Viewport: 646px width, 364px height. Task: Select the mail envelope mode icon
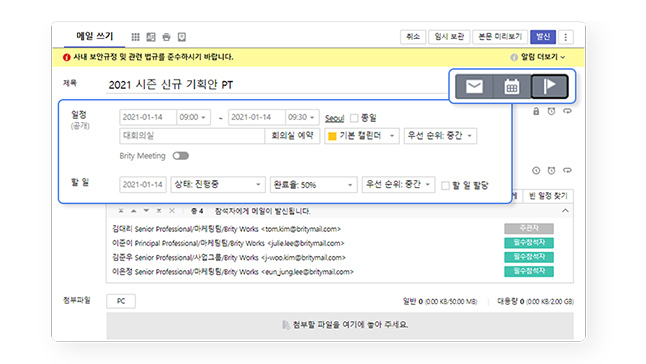pyautogui.click(x=474, y=86)
